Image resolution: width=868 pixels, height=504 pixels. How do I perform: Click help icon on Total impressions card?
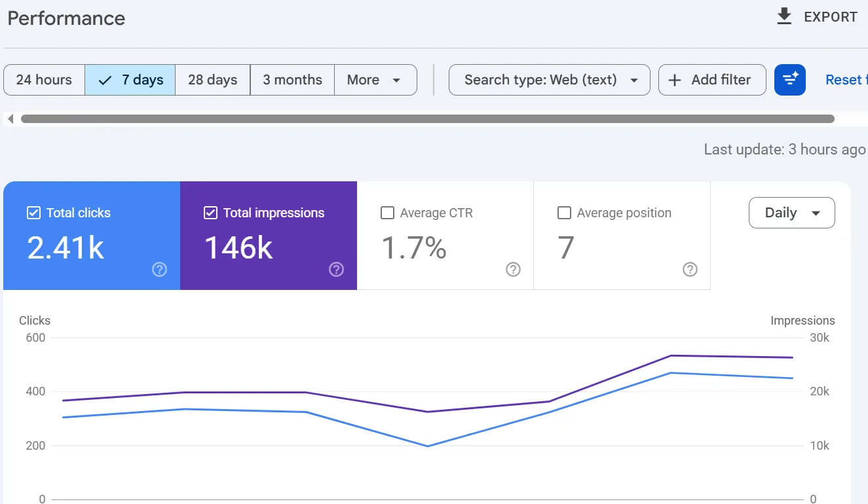336,269
